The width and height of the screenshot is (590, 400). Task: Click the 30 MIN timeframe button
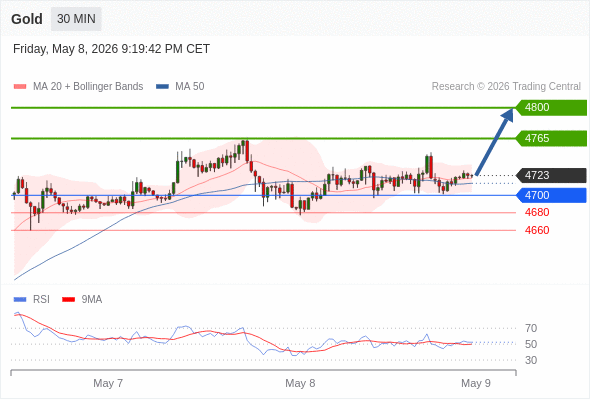(76, 19)
